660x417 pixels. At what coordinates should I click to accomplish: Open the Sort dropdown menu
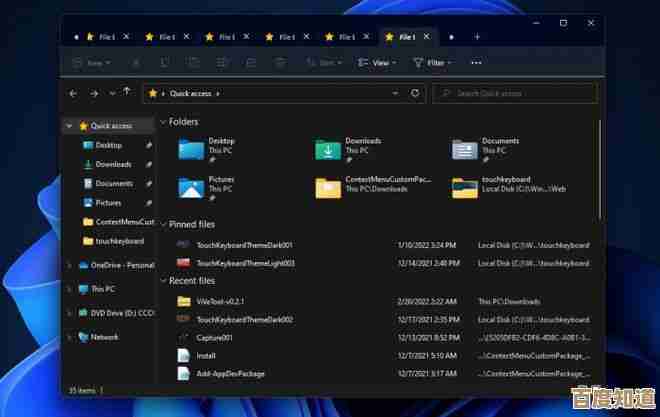click(x=326, y=63)
